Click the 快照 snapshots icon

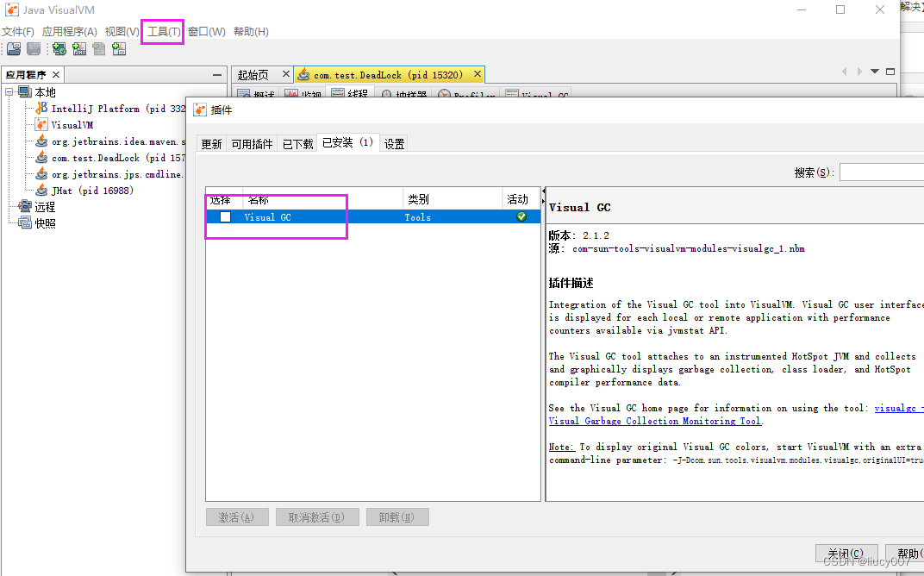point(25,222)
